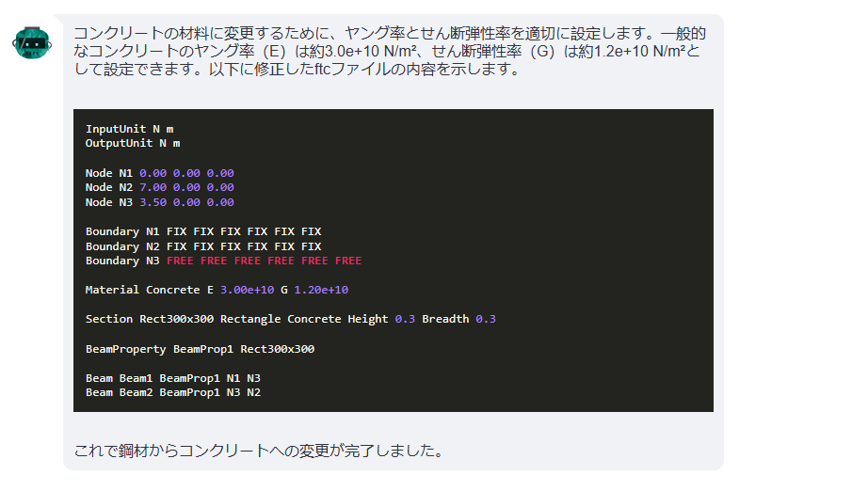Click the Material Concrete keyword in code

pyautogui.click(x=143, y=290)
